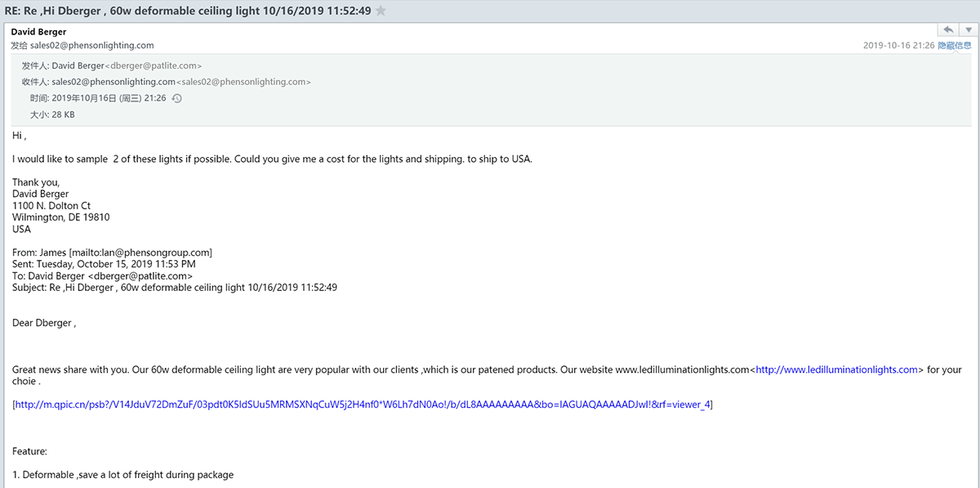Open the m.qpic.cn image link

pyautogui.click(x=363, y=405)
